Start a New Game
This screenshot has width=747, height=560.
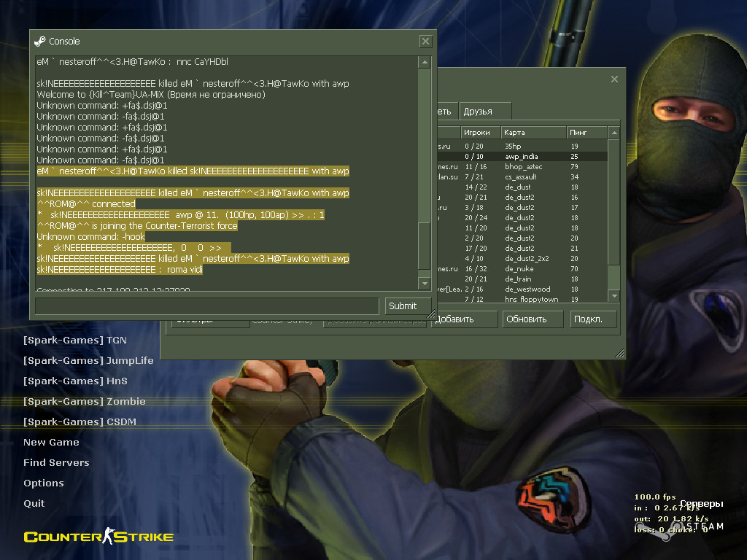[52, 443]
